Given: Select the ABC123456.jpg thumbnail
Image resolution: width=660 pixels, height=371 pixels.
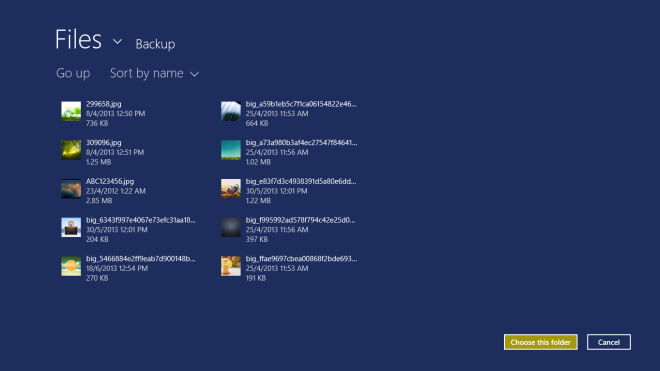Looking at the screenshot, I should point(71,189).
